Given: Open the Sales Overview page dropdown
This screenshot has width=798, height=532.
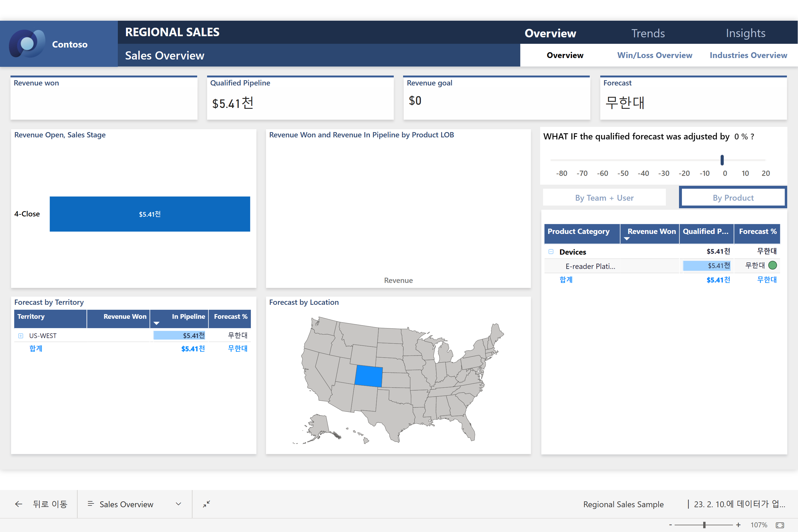Looking at the screenshot, I should pos(178,504).
